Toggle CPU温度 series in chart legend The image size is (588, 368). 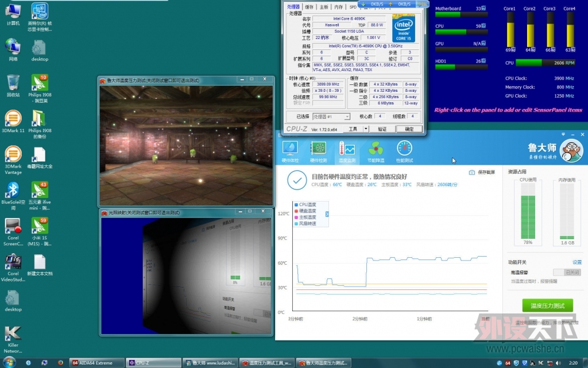click(x=305, y=204)
